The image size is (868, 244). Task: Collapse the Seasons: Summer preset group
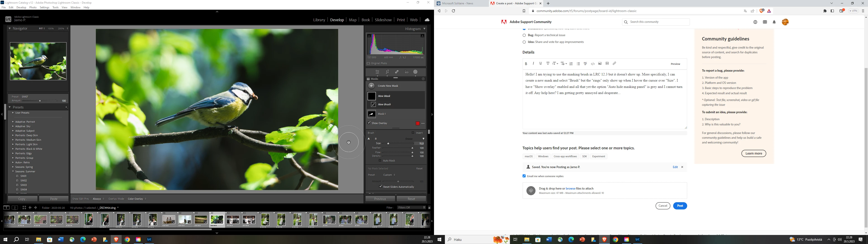pyautogui.click(x=13, y=171)
